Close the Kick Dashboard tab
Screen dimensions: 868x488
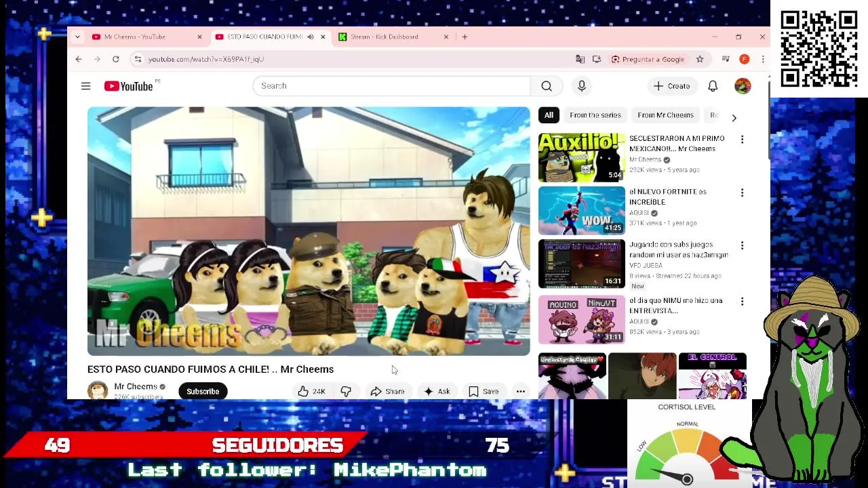tap(446, 37)
